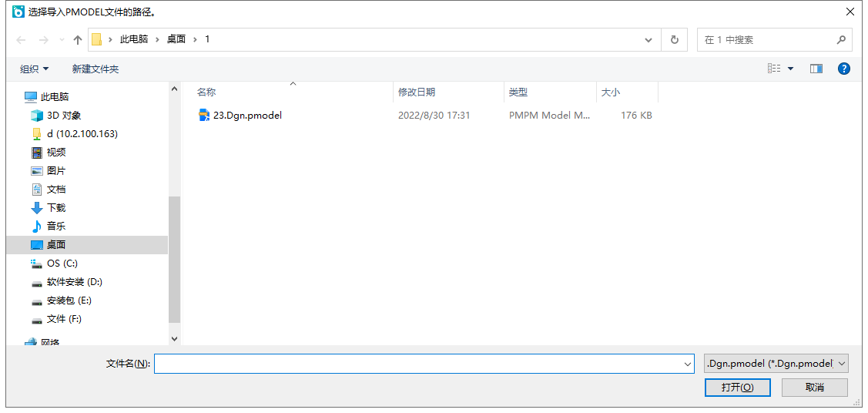Click scroll up arrow of sidebar

174,89
